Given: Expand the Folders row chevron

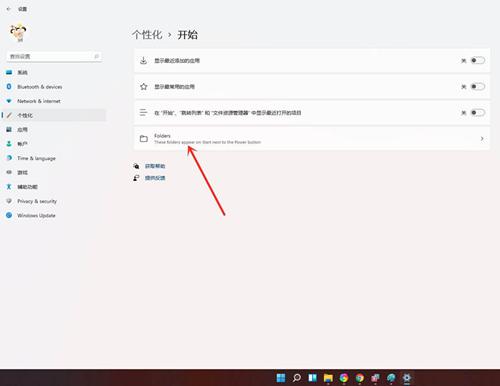Looking at the screenshot, I should 482,138.
